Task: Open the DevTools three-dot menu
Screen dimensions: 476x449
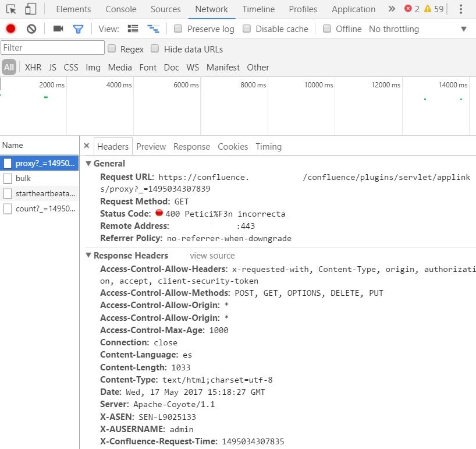Action: 461,9
